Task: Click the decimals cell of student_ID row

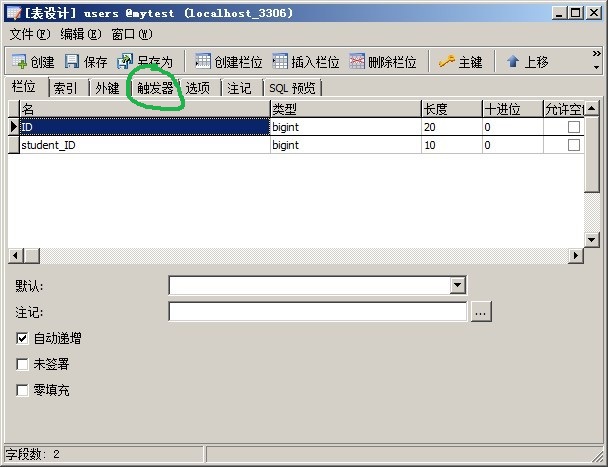Action: [x=513, y=145]
